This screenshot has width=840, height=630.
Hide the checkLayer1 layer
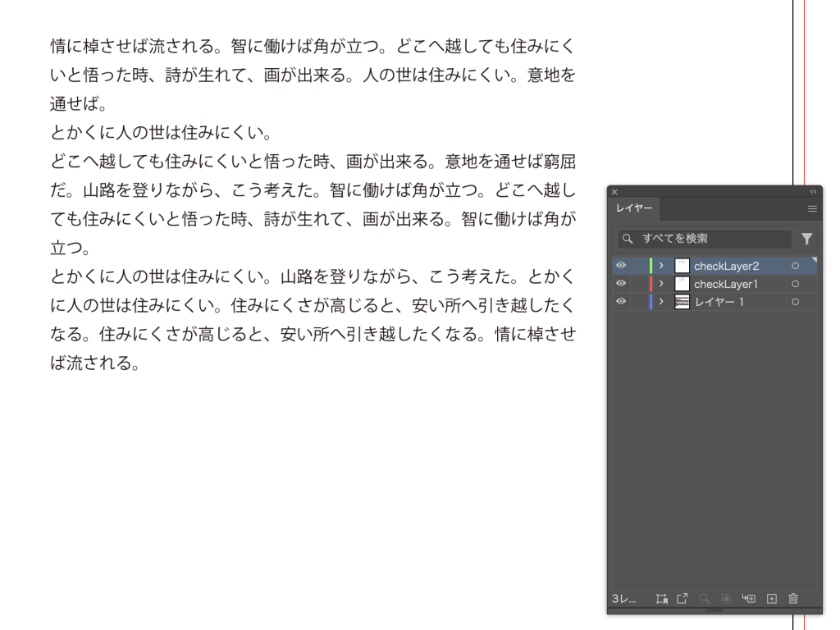[621, 283]
